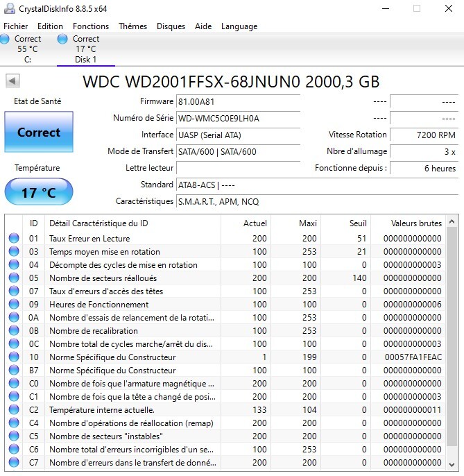Click the blue status orb for Disk 1
464x476 pixels.
pyautogui.click(x=63, y=40)
